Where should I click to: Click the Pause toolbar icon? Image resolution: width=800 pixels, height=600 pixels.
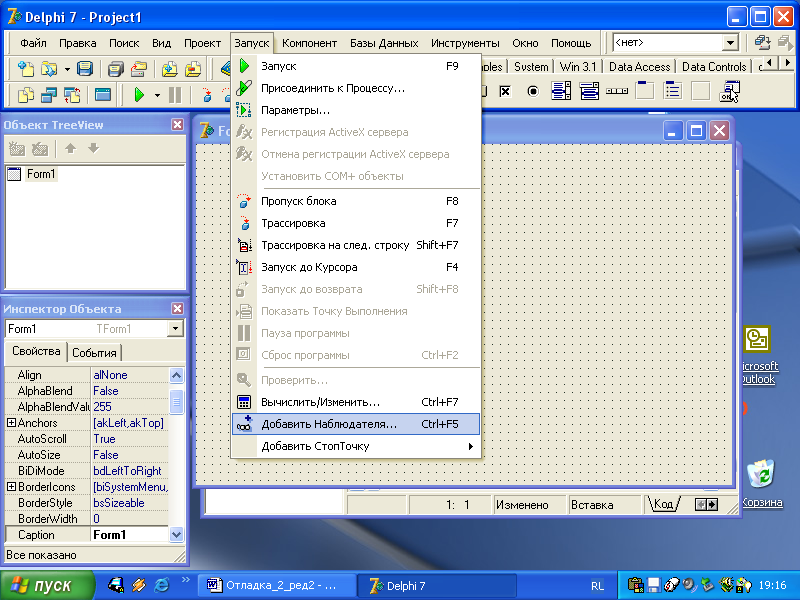coord(175,95)
